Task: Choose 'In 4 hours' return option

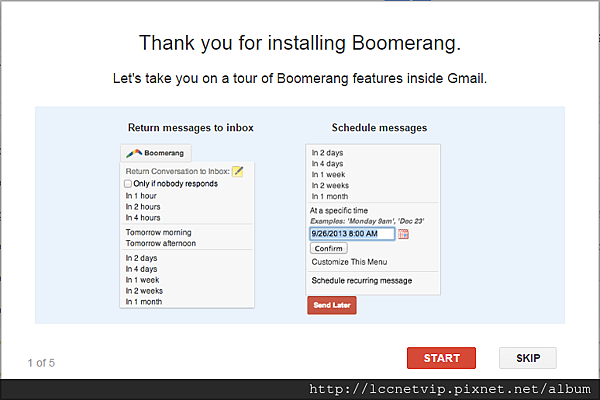Action: click(x=144, y=218)
